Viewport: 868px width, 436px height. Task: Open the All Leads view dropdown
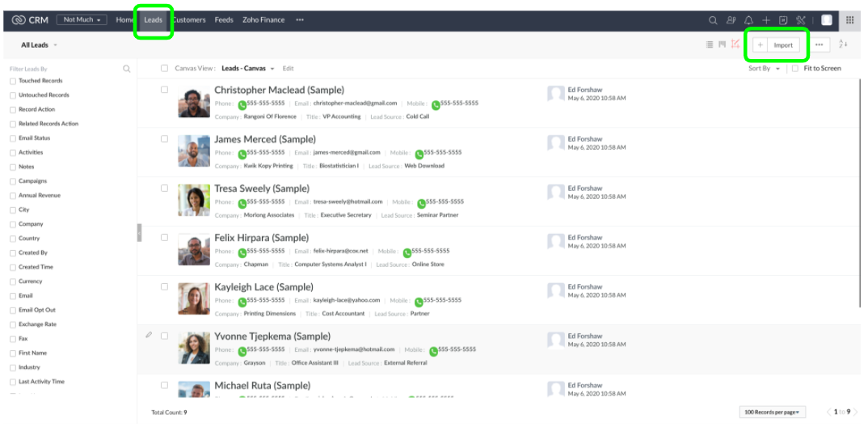[39, 44]
